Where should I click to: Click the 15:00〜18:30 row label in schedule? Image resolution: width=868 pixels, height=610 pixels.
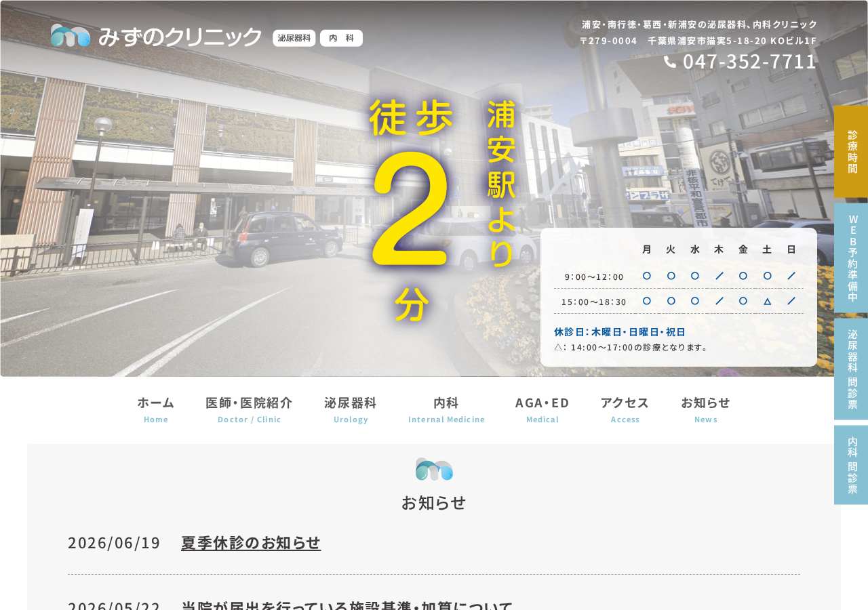point(594,302)
